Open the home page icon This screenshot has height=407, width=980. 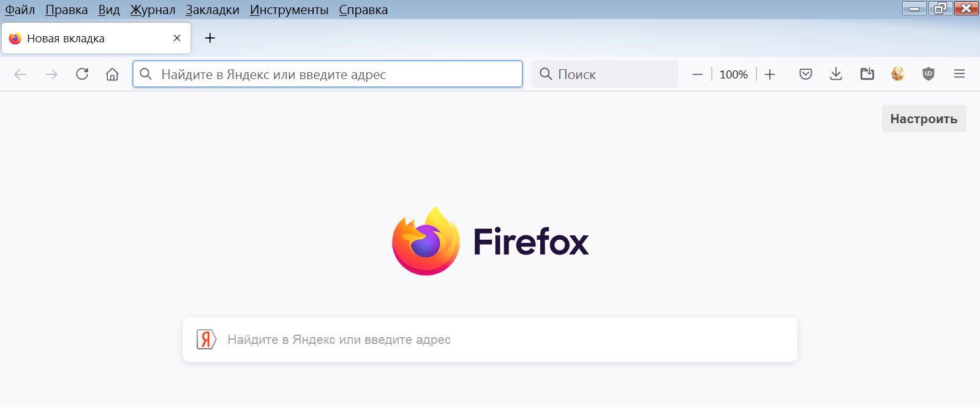112,74
